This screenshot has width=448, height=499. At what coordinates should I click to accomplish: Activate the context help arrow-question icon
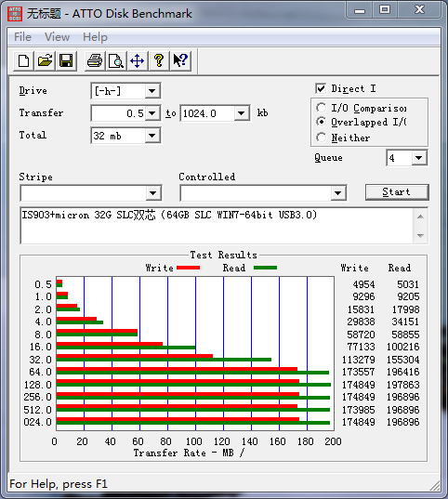point(180,60)
